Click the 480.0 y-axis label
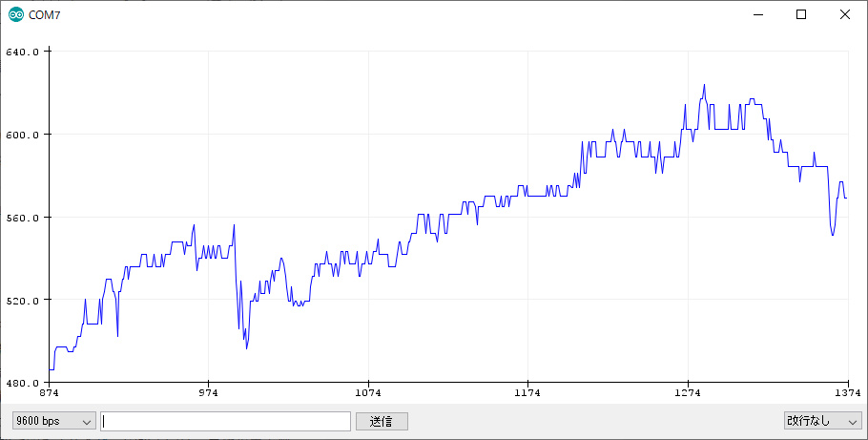 [22, 383]
